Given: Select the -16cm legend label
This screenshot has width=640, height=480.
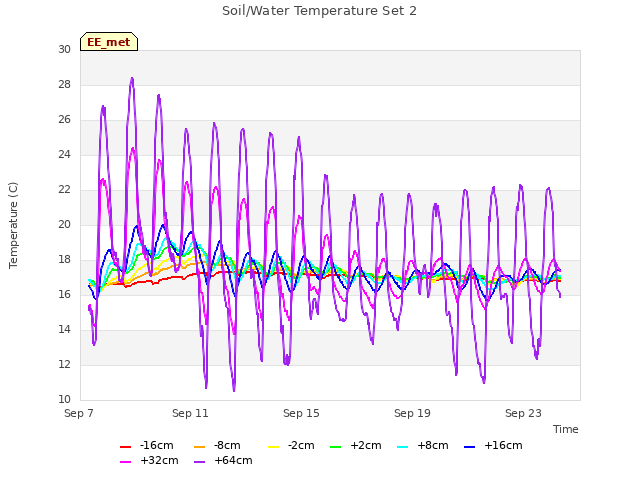Looking at the screenshot, I should click(x=156, y=445).
